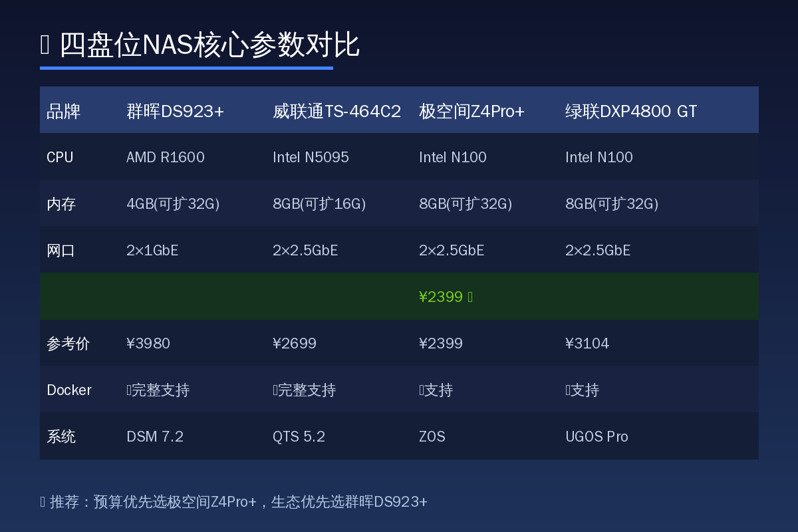
Task: Click ¥2399 in the 参考价 row
Action: [x=441, y=344]
